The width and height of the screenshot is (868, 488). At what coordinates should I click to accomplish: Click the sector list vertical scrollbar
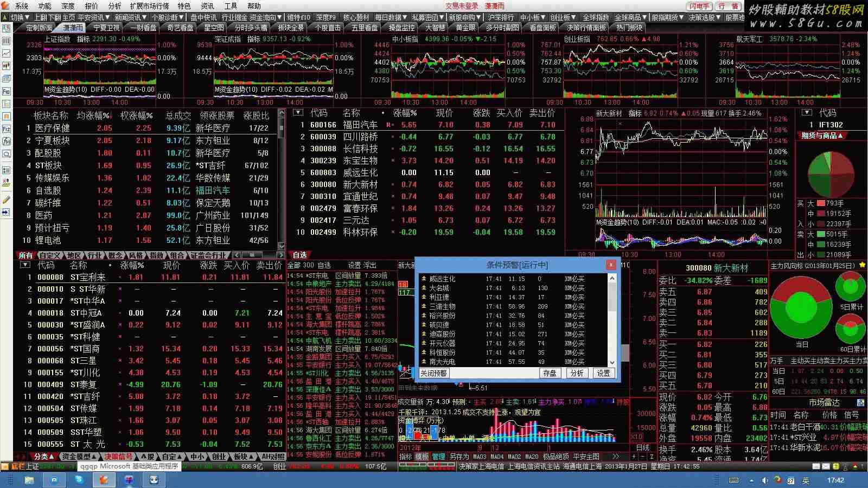click(x=281, y=179)
